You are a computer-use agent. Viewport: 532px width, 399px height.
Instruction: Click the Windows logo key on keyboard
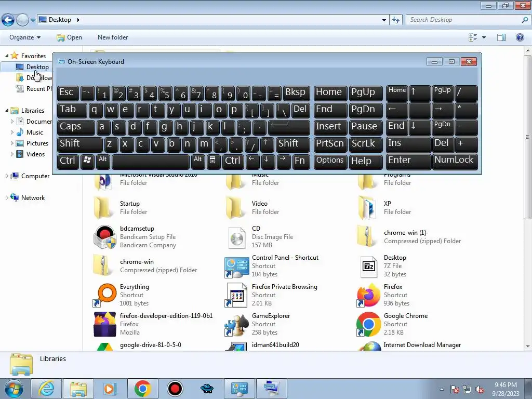pyautogui.click(x=87, y=161)
